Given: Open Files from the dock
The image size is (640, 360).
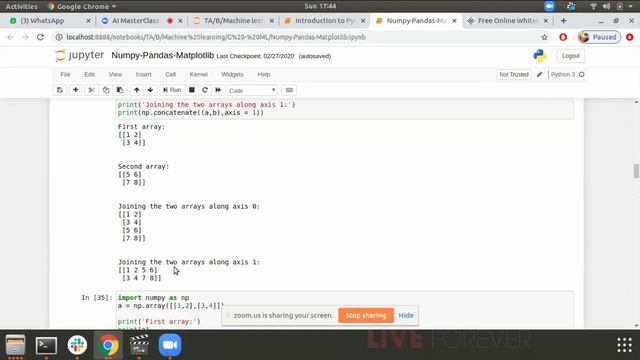Looking at the screenshot, I should pos(16,345).
